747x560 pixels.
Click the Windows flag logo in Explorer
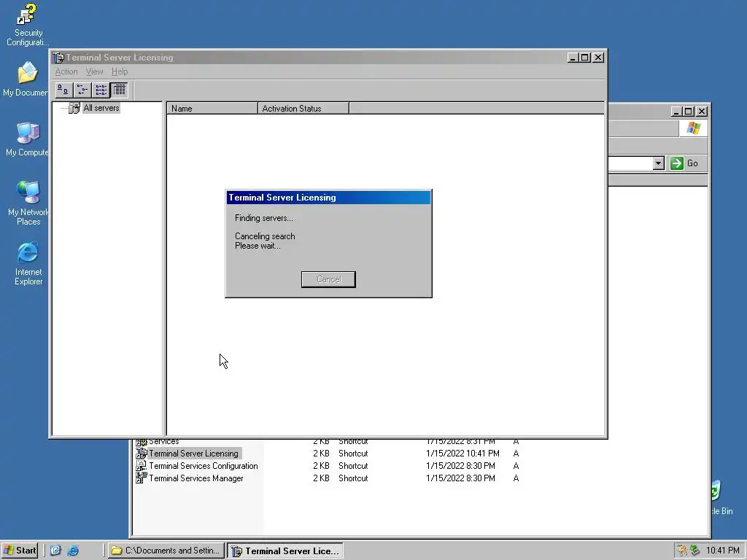click(693, 128)
